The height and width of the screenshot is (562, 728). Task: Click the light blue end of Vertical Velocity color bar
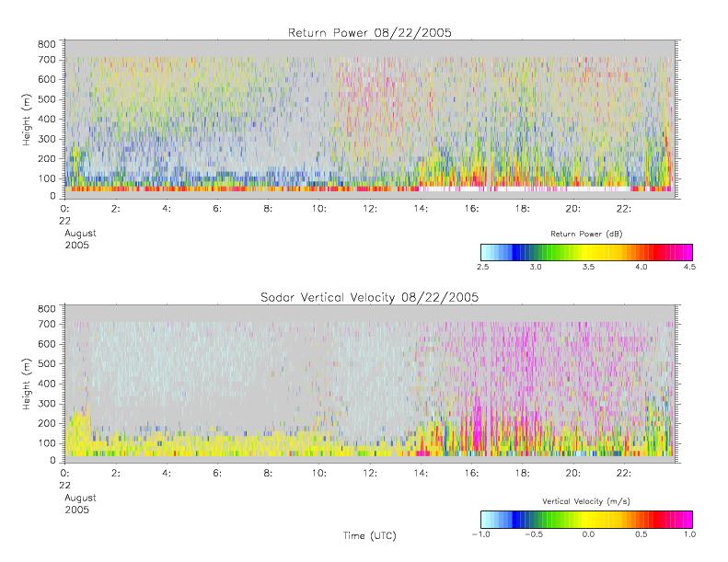486,520
